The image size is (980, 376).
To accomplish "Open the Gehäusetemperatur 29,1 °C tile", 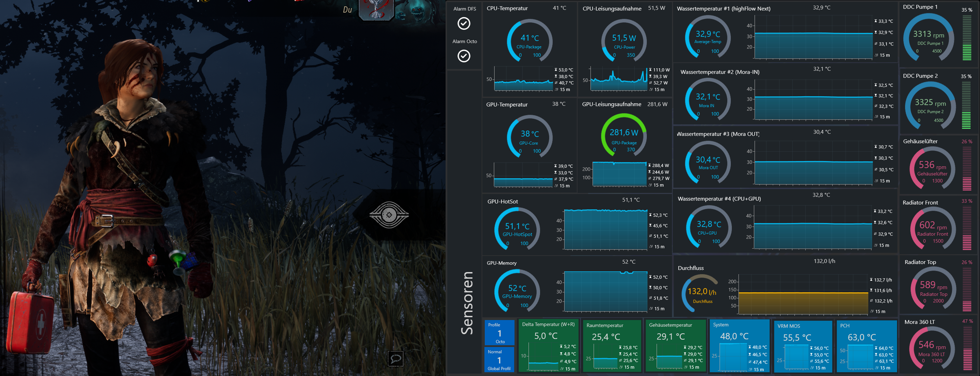I will point(676,345).
